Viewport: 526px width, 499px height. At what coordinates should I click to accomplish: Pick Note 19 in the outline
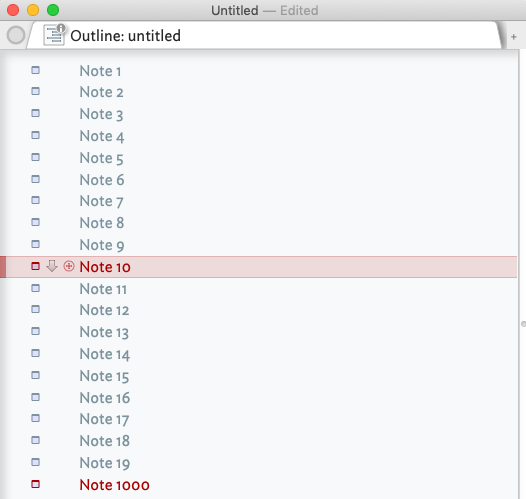[x=105, y=463]
